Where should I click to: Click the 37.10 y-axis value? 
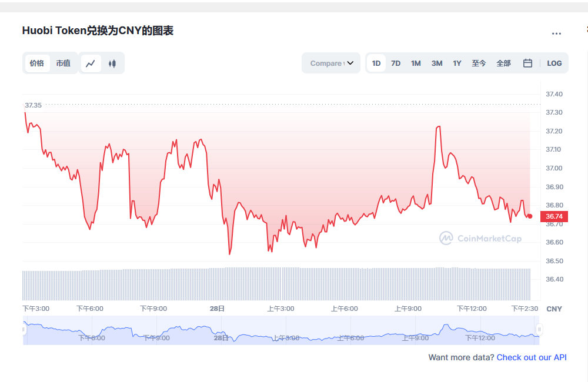click(x=553, y=150)
